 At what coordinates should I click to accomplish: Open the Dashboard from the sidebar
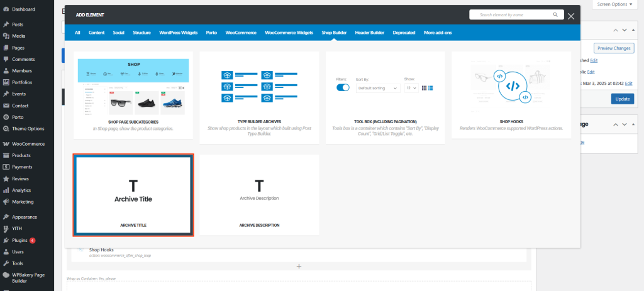click(23, 9)
